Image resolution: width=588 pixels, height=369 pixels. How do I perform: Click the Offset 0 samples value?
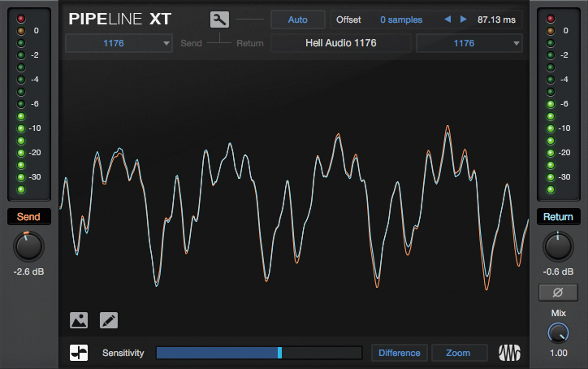point(401,20)
